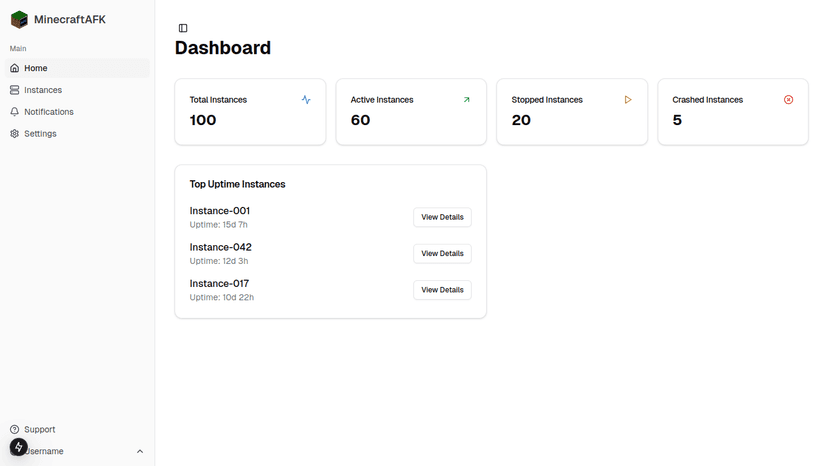View Details for Instance-017
Viewport: 828px width, 466px height.
tap(442, 290)
